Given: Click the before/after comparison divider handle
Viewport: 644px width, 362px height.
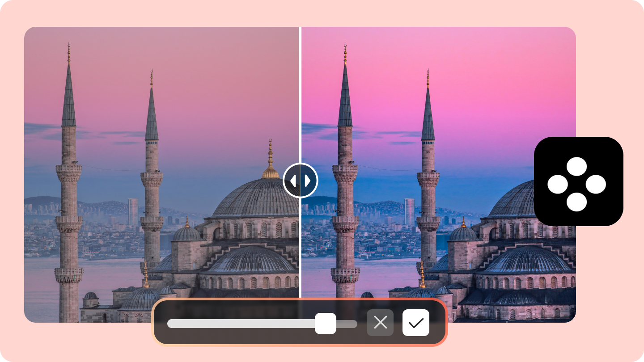Looking at the screenshot, I should click(x=301, y=180).
